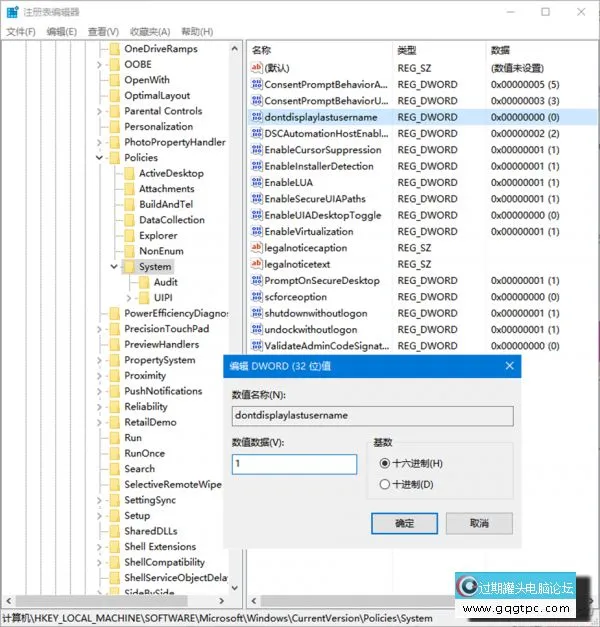Close the 编辑 DWORD dialog

[506, 366]
